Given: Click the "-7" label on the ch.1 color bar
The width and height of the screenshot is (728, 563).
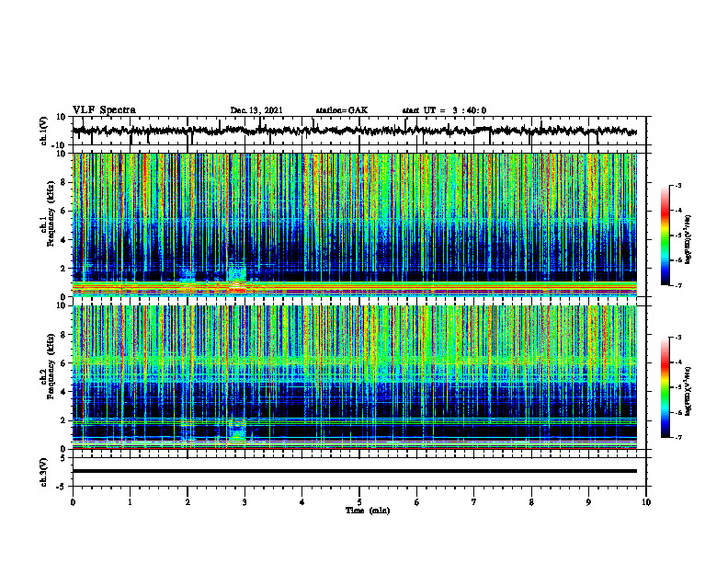Looking at the screenshot, I should [x=677, y=285].
